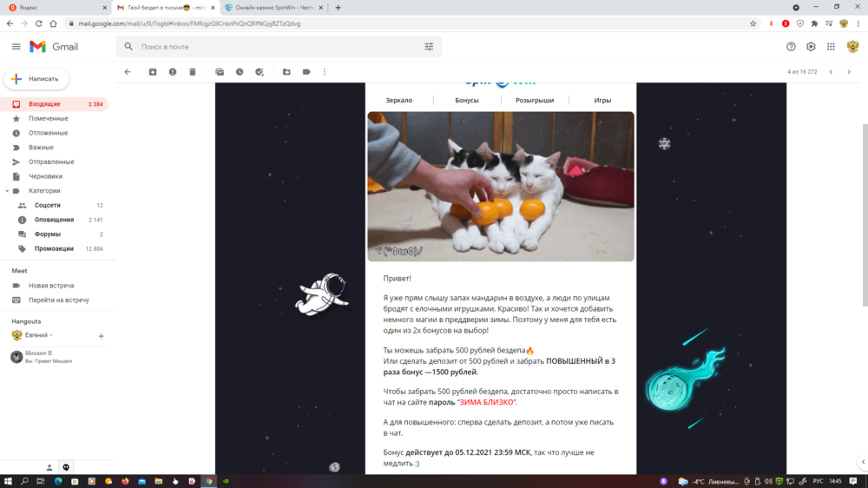Open Google apps grid

[831, 47]
